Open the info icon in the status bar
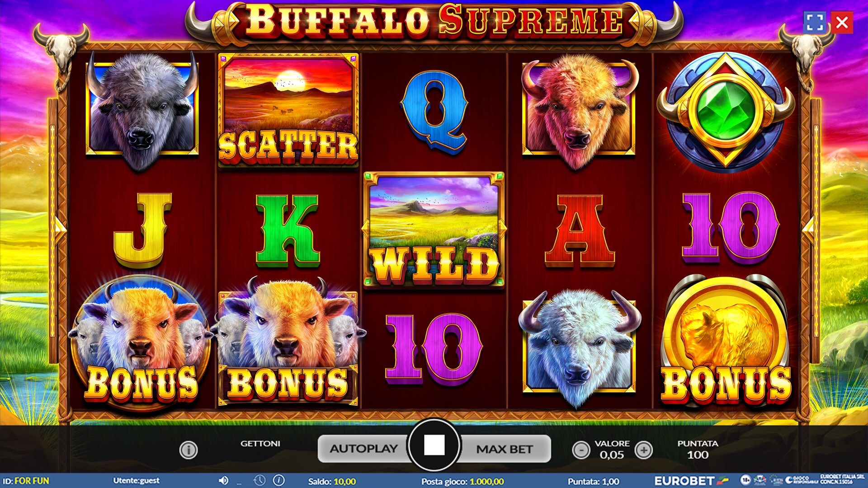868x488 pixels. point(279,480)
